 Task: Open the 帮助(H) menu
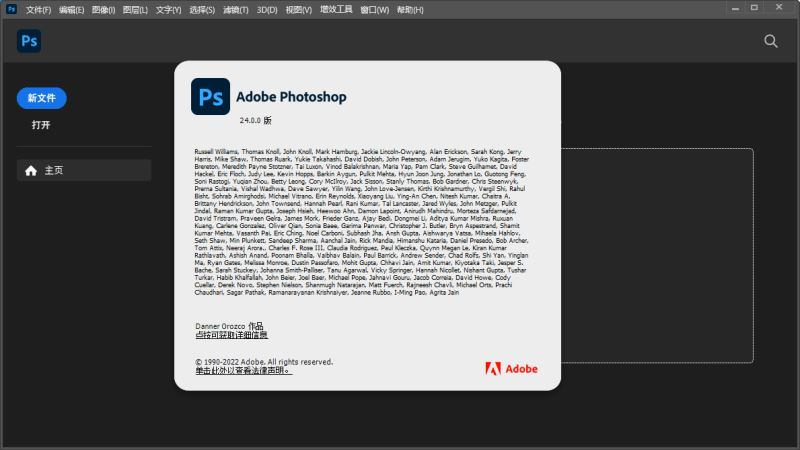[410, 10]
